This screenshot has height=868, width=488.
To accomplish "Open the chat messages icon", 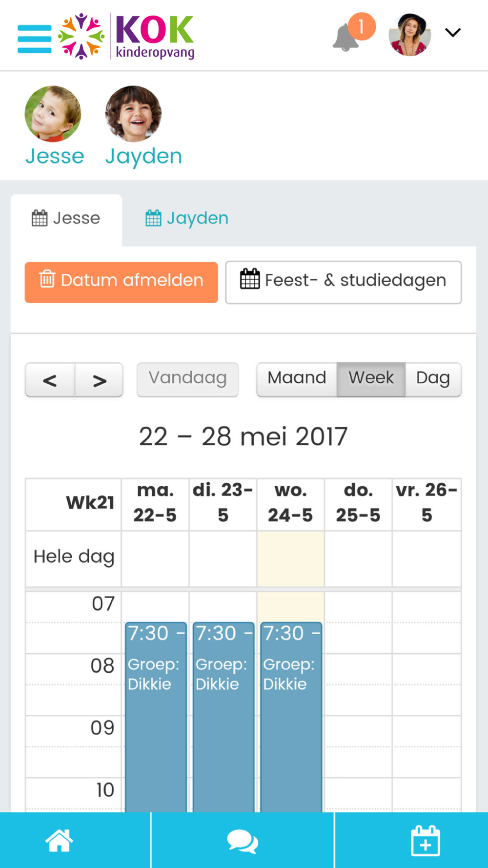I will (243, 841).
